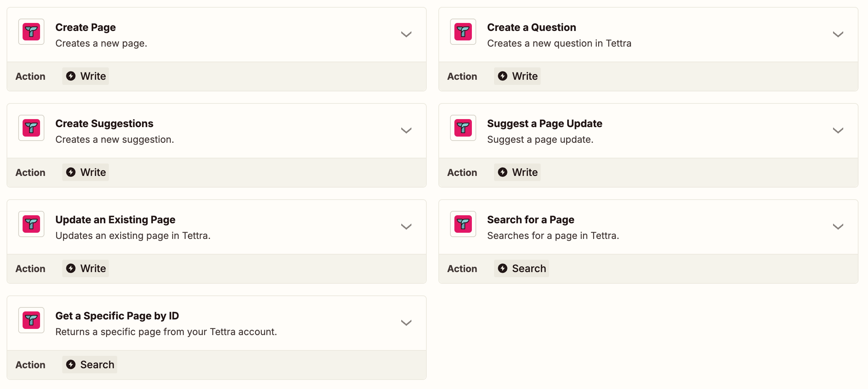Click 'Suggest a page update.' description
This screenshot has height=389, width=868.
[540, 140]
